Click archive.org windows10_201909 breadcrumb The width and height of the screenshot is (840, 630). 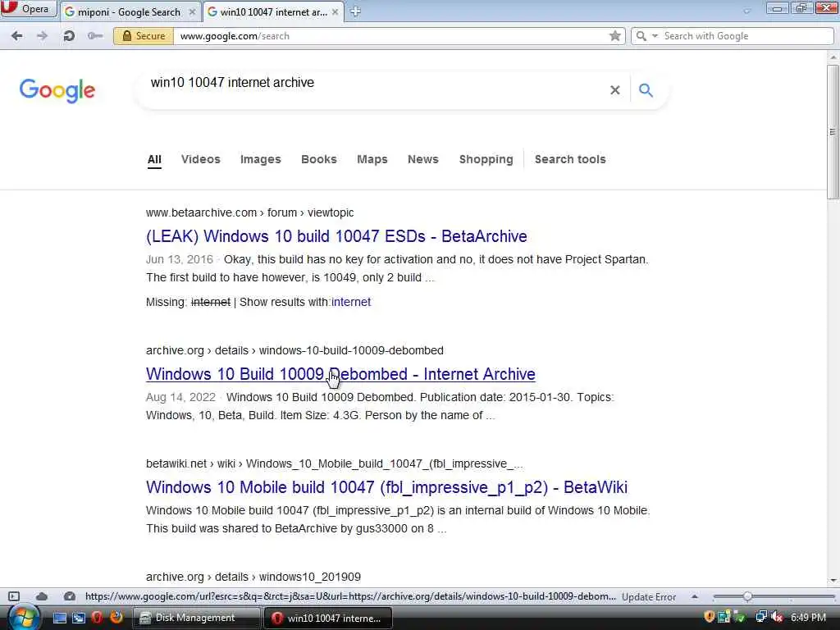[x=253, y=577]
